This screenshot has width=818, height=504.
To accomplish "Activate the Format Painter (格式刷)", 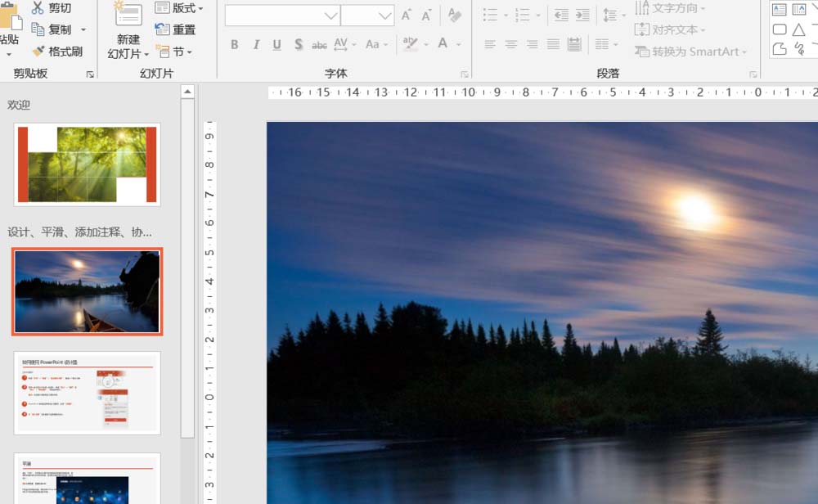I will 57,51.
